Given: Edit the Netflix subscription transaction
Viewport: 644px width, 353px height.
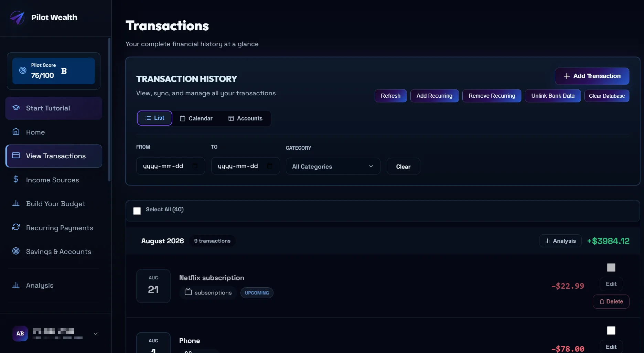Looking at the screenshot, I should (x=611, y=284).
